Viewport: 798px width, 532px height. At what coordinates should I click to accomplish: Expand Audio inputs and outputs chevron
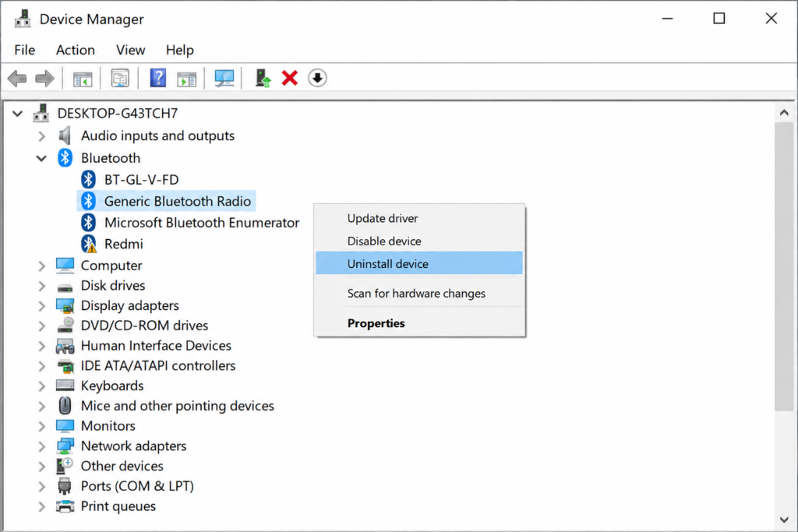point(42,136)
